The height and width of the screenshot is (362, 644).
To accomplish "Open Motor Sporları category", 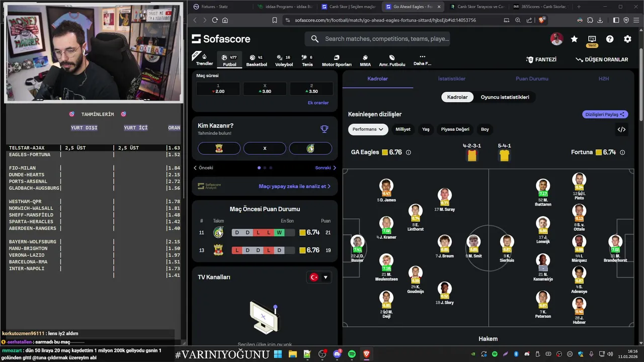I will click(337, 60).
